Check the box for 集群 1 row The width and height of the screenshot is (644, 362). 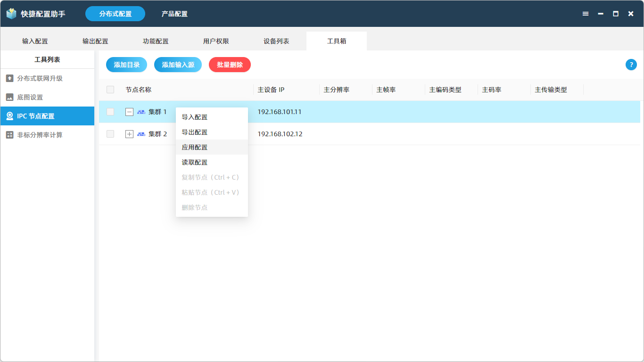110,112
